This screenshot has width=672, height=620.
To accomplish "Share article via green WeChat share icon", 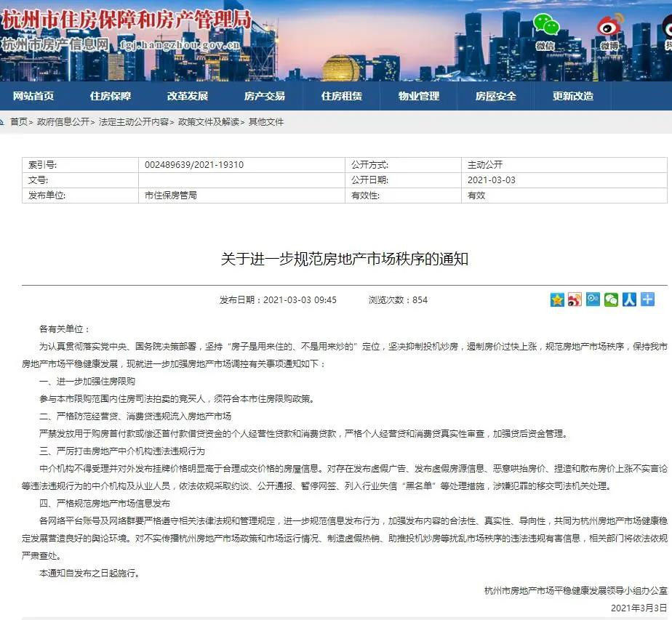I will coord(611,299).
